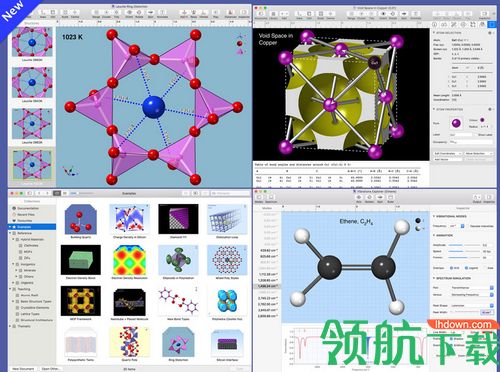Image resolution: width=500 pixels, height=372 pixels.
Task: Open the atom style sphere preview swatch
Action: [456, 123]
